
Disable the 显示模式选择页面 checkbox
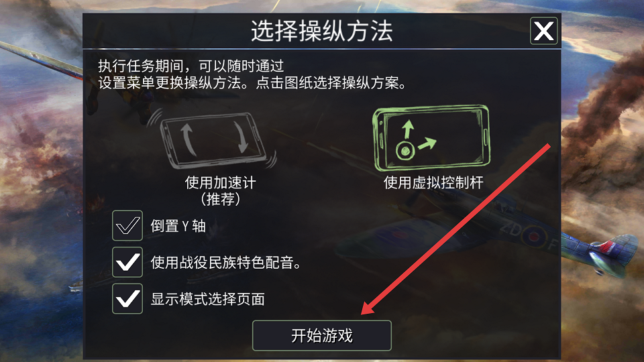pos(127,298)
